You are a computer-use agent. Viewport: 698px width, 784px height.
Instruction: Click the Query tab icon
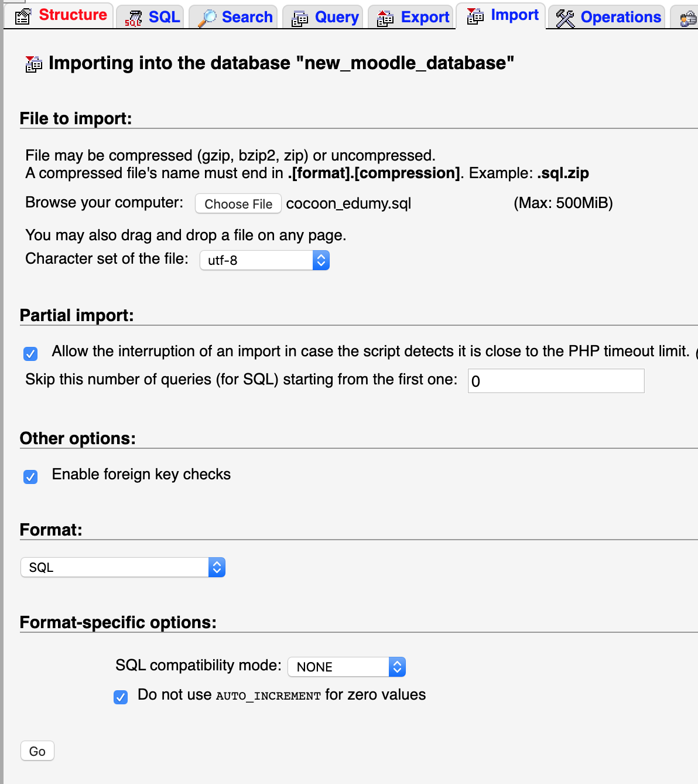pyautogui.click(x=300, y=19)
